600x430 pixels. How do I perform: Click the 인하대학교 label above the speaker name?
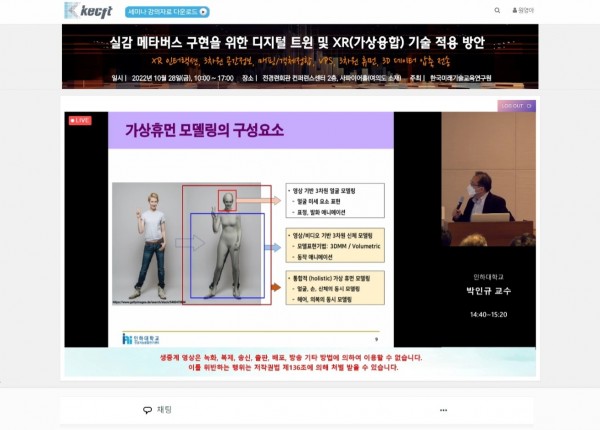489,277
